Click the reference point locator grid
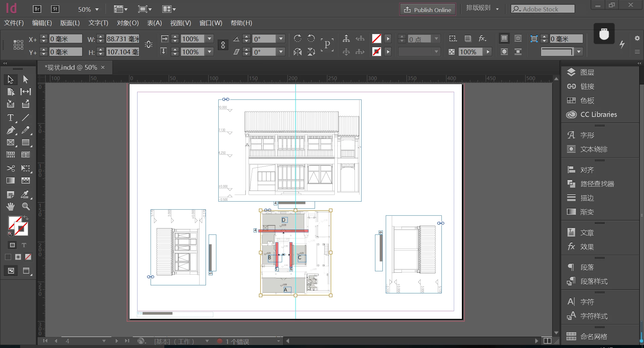The image size is (644, 348). point(18,45)
